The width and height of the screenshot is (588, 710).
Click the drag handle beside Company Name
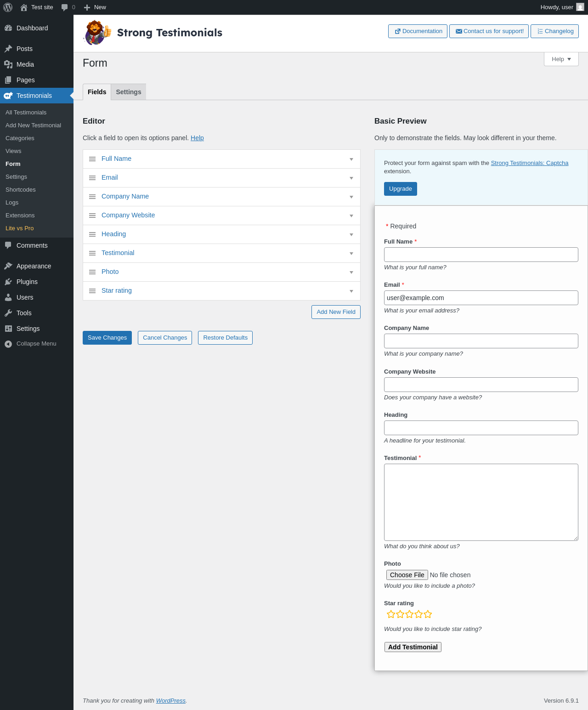(x=92, y=197)
